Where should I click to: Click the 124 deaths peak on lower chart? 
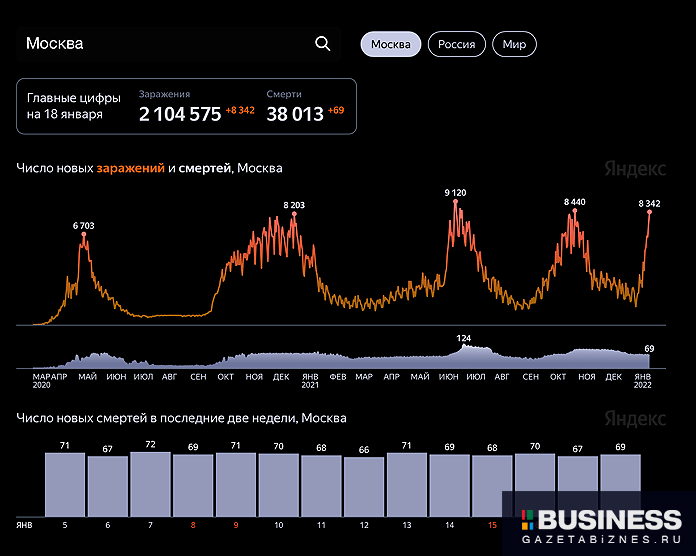463,346
